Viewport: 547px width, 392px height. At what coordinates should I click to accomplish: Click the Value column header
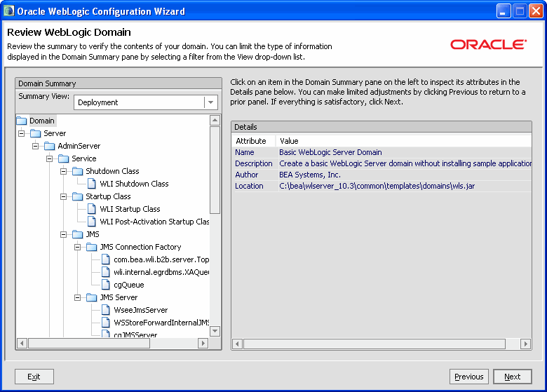pyautogui.click(x=404, y=141)
